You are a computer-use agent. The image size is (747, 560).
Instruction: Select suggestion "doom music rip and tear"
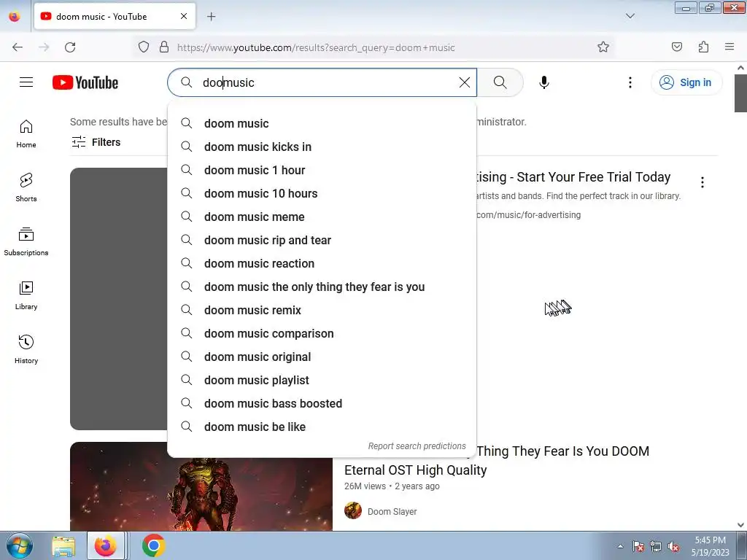coord(322,240)
